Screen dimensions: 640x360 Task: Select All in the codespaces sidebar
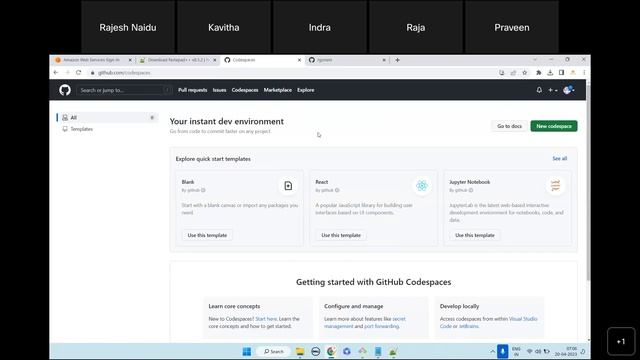point(108,118)
